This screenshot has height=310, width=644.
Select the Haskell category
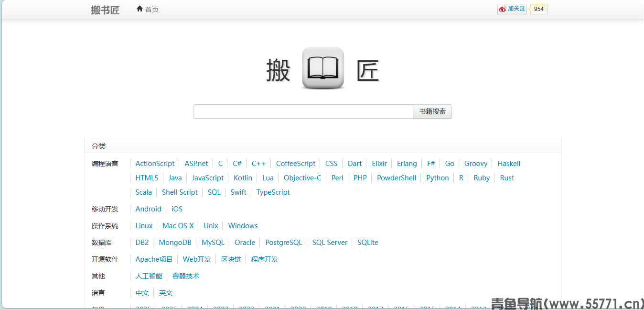pyautogui.click(x=509, y=164)
